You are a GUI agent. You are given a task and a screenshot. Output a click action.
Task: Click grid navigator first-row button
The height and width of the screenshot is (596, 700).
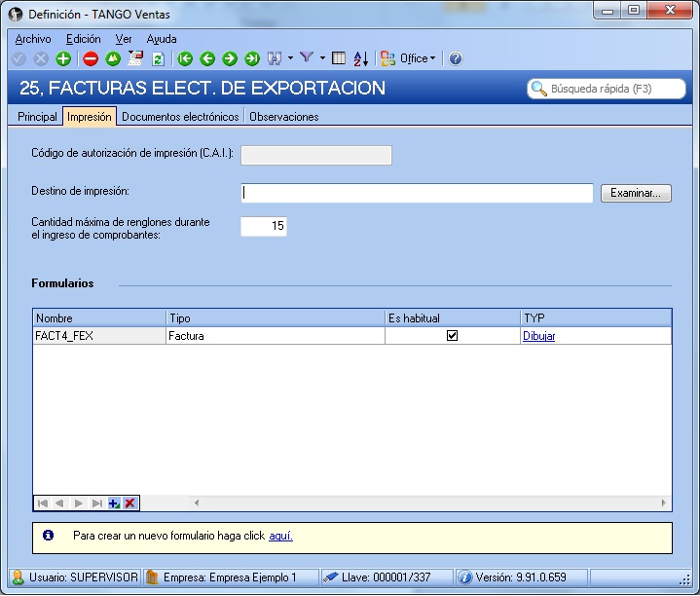click(43, 503)
